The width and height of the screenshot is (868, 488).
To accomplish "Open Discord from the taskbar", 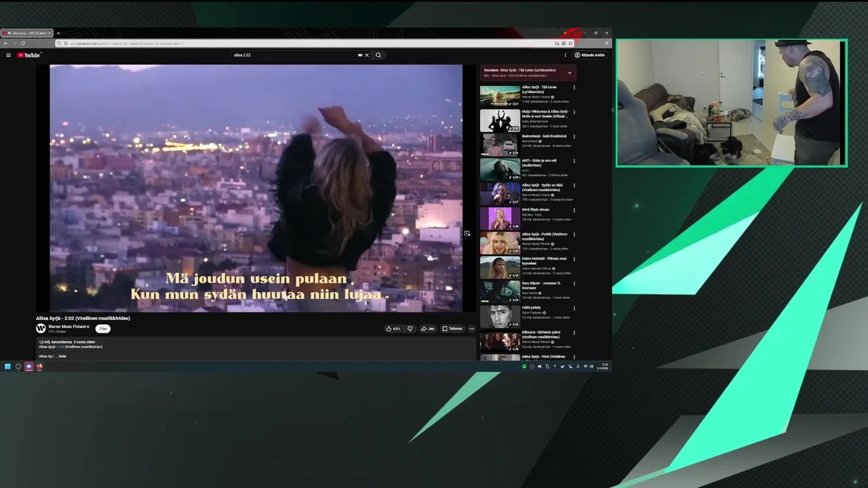I will tap(28, 367).
